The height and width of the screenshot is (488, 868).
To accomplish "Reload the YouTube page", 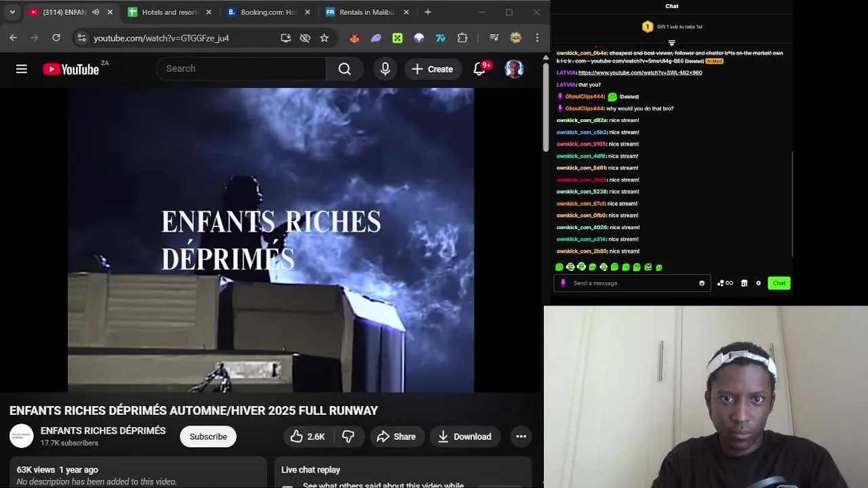I will [56, 38].
